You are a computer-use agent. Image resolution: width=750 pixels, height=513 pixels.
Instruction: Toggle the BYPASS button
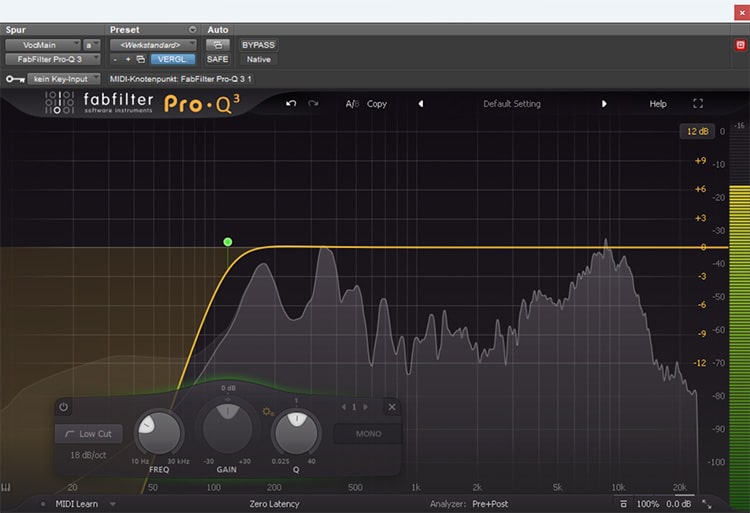tap(258, 45)
